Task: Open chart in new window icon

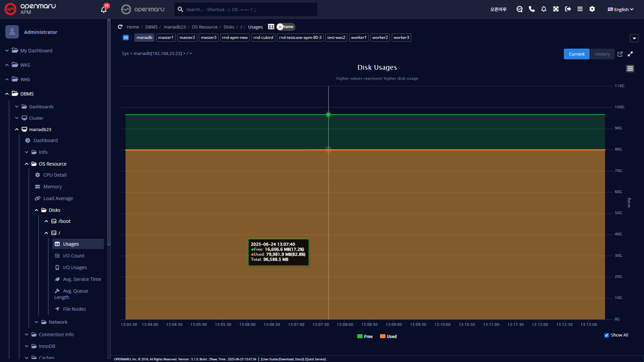Action: point(620,54)
